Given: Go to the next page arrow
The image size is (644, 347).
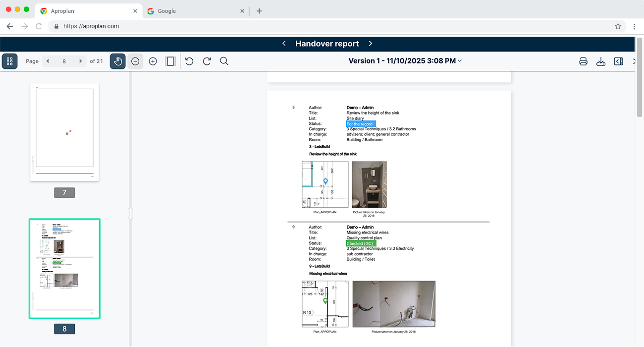Looking at the screenshot, I should [81, 61].
